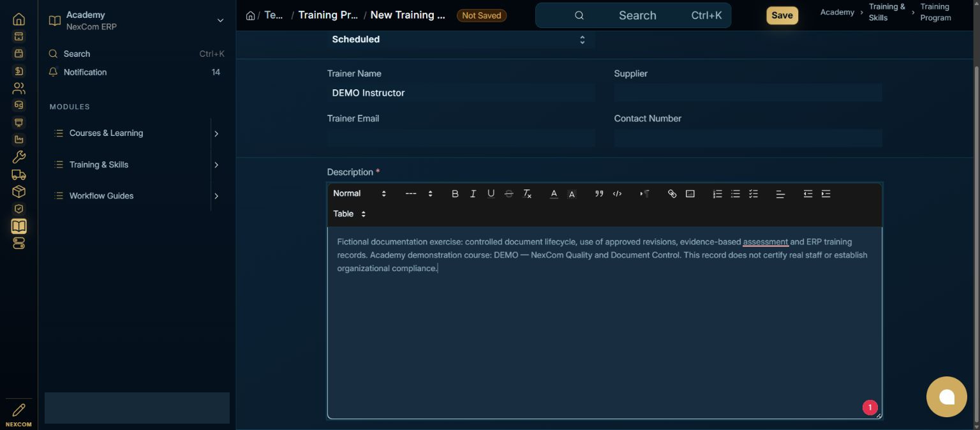Open Academy in top-right breadcrumb

click(x=837, y=12)
